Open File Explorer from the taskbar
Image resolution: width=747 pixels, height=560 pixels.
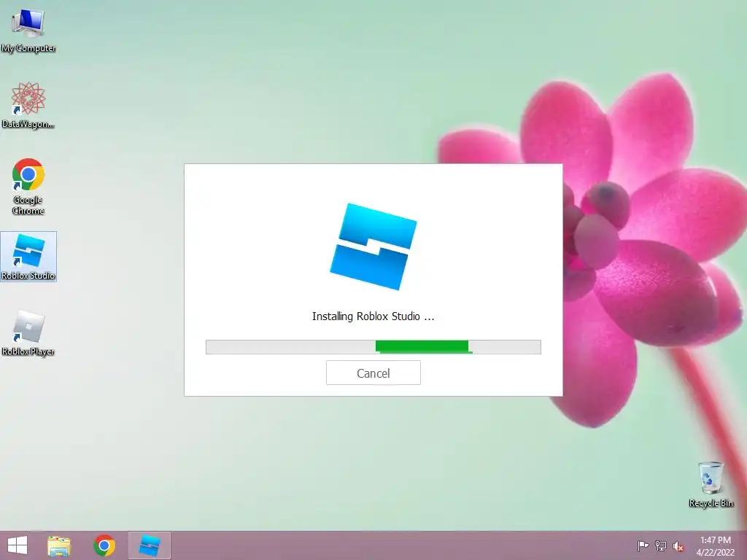[59, 545]
